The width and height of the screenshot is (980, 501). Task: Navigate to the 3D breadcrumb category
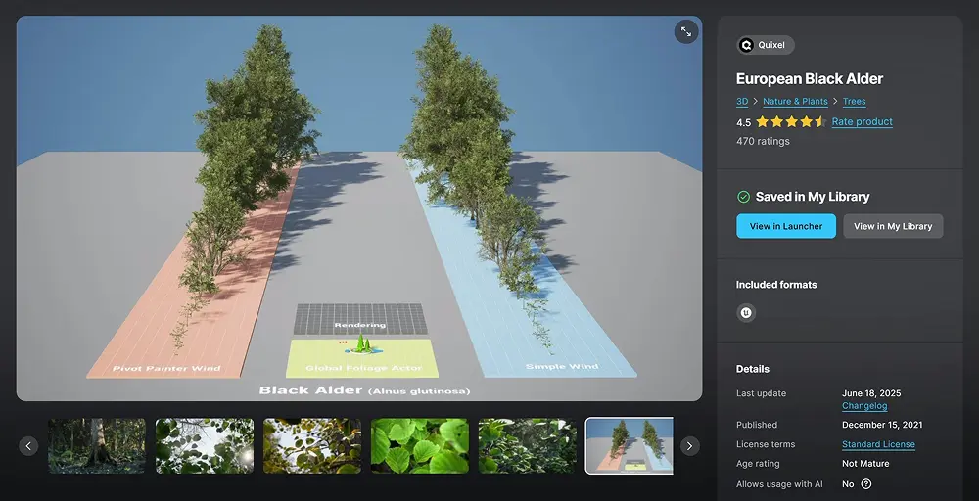[741, 102]
